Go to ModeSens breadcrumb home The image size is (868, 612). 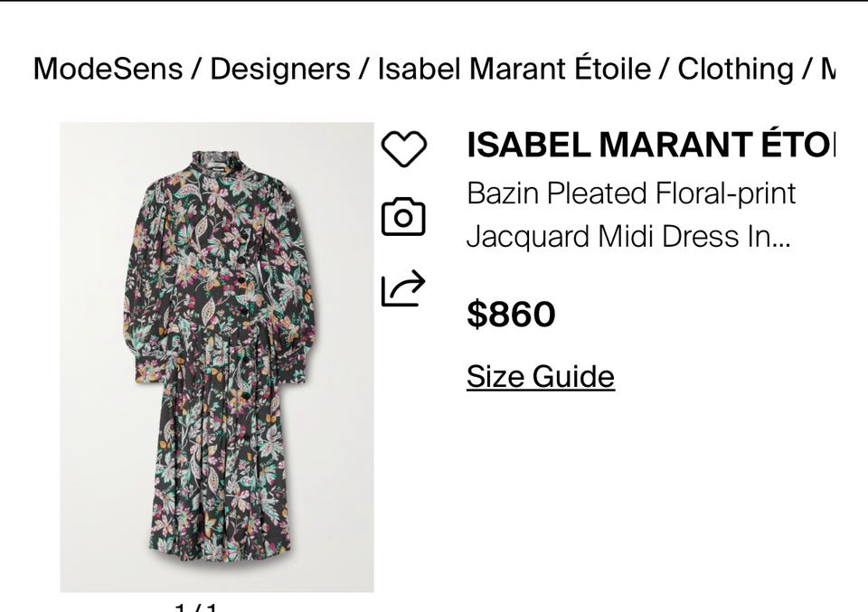point(107,69)
